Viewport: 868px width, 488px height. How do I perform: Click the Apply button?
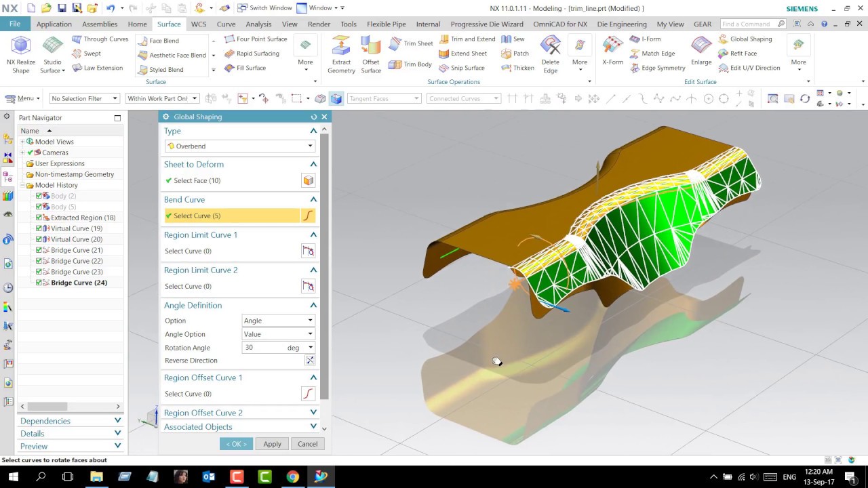(x=272, y=444)
